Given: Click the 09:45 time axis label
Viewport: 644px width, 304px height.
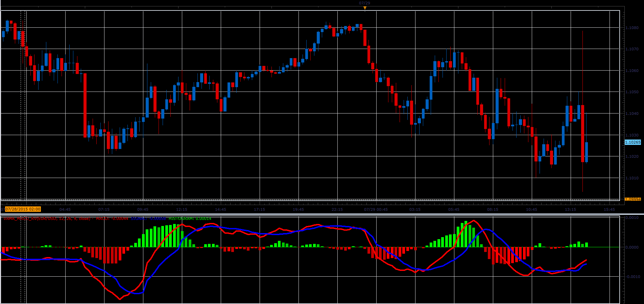Looking at the screenshot, I should 143,209.
